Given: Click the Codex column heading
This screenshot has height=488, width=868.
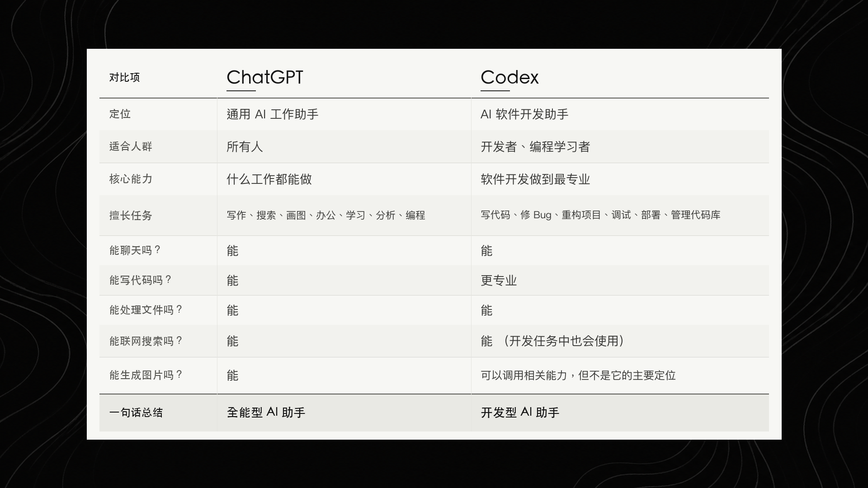Looking at the screenshot, I should pos(509,77).
